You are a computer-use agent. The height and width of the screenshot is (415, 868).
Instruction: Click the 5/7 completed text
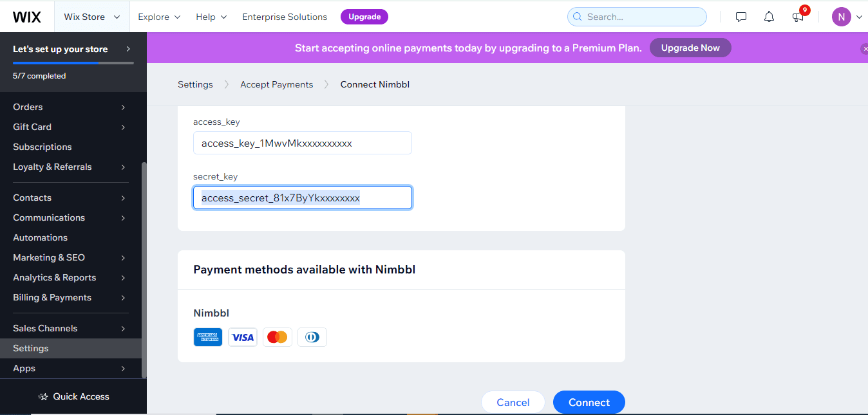coord(39,76)
